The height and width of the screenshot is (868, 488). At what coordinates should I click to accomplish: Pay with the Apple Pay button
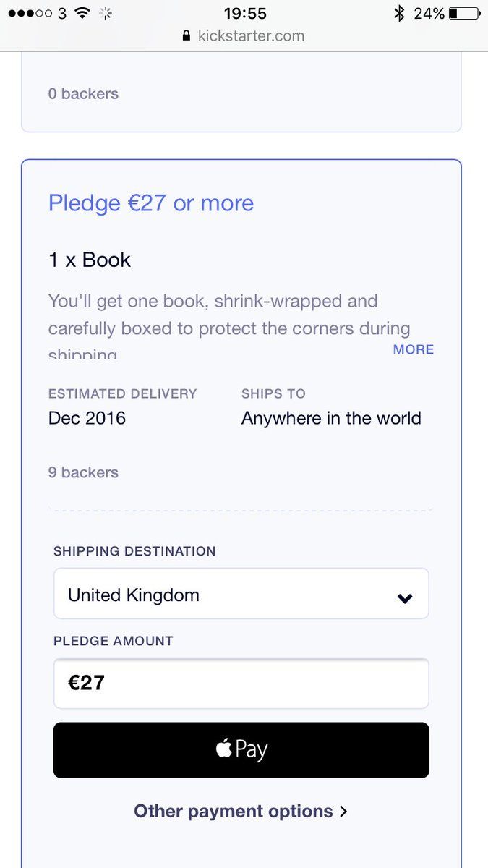241,750
